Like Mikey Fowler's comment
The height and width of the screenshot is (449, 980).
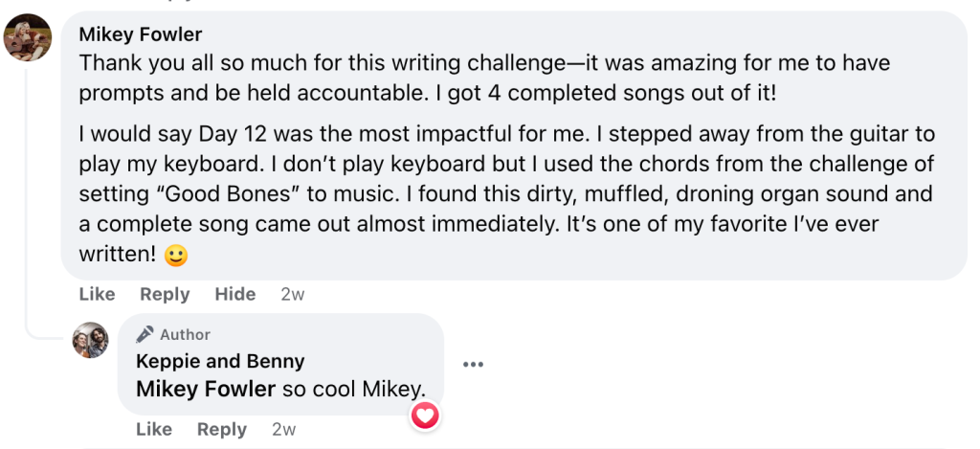pos(97,294)
